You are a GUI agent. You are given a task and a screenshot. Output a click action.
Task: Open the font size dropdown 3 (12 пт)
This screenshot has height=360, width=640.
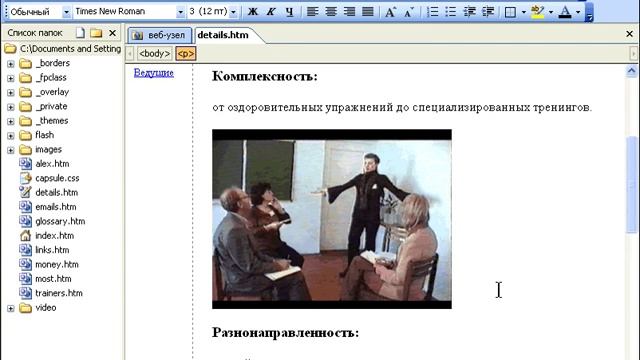tap(233, 12)
